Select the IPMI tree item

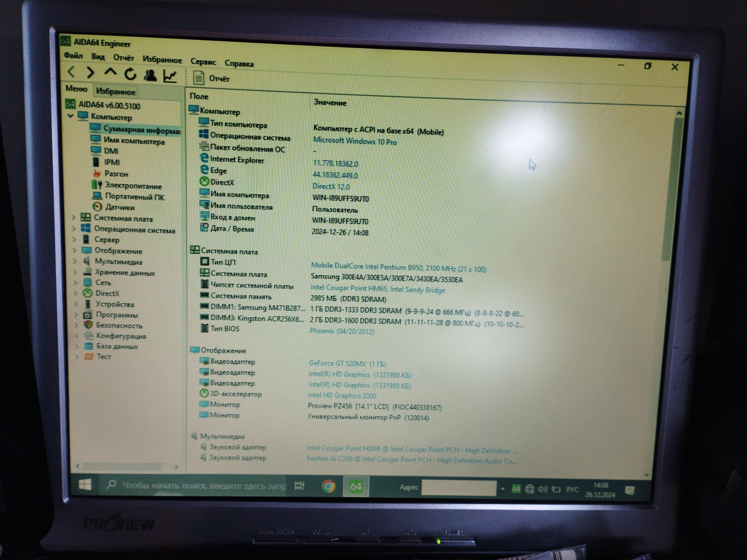(112, 162)
